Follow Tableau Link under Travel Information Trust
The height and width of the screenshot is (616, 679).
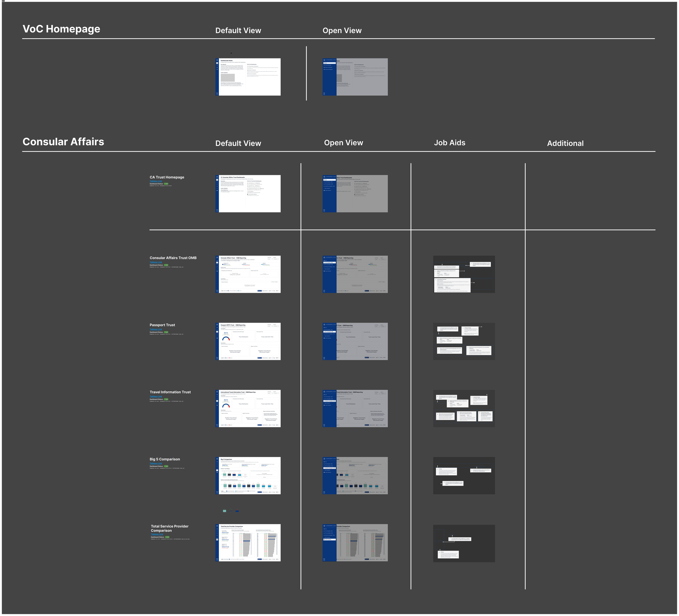click(x=156, y=397)
